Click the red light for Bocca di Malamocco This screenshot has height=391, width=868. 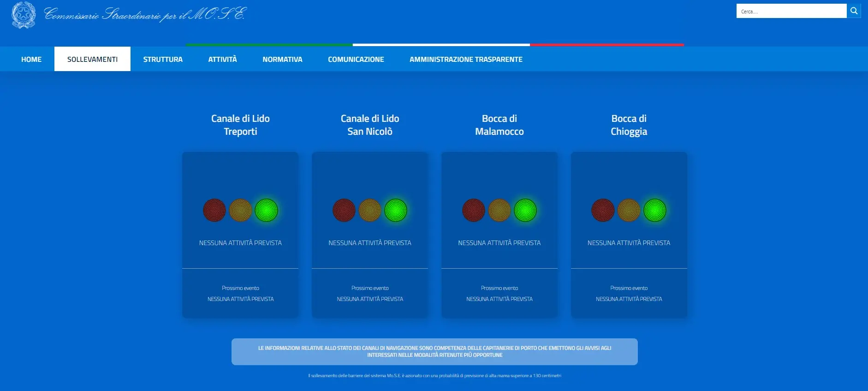[x=474, y=211]
